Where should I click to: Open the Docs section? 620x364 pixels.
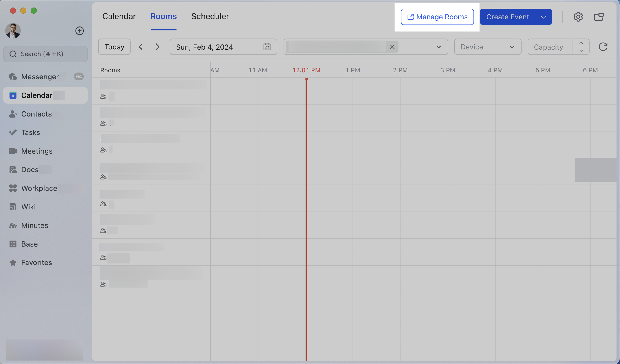29,169
